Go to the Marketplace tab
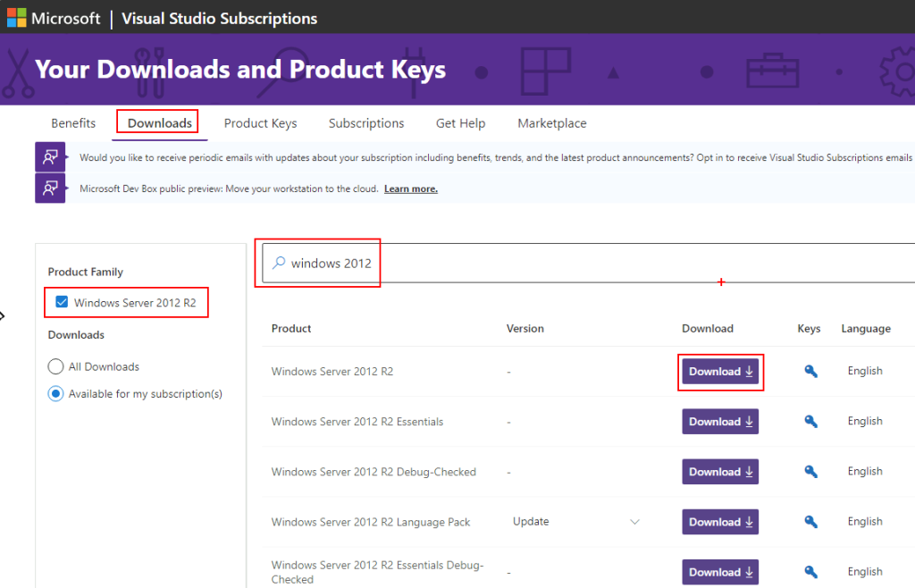 pyautogui.click(x=551, y=123)
